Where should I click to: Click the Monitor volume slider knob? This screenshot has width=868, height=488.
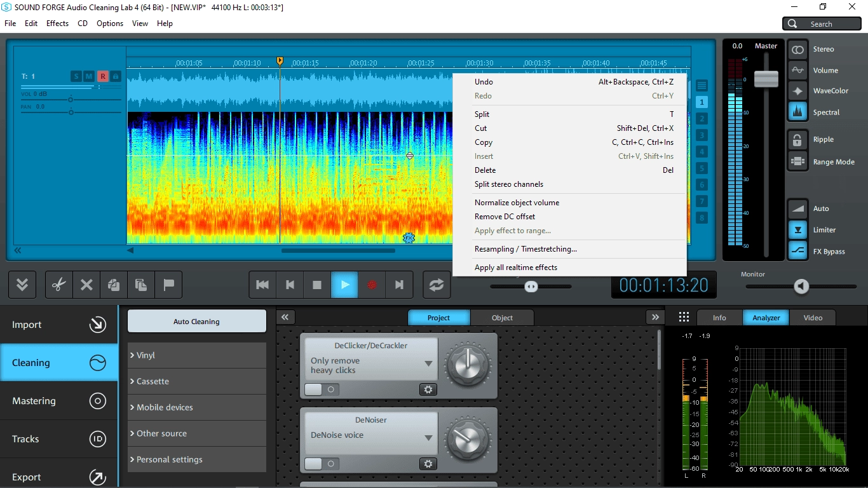tap(801, 287)
